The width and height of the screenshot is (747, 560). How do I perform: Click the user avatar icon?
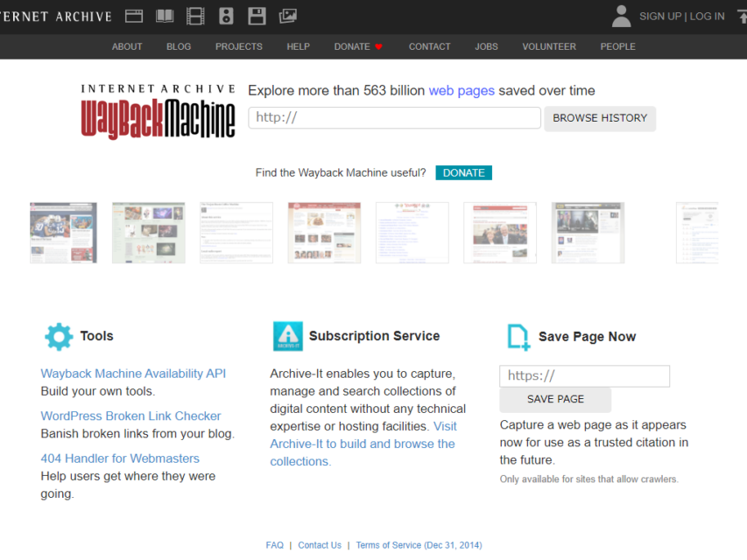[621, 17]
